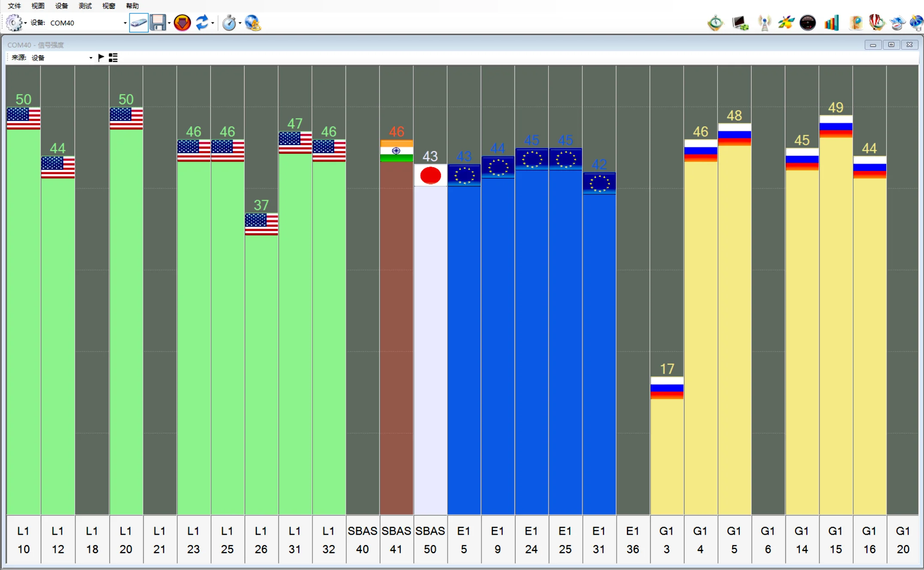This screenshot has height=570, width=924.
Task: Click the 'COM40 - 信号强度' window title
Action: (36, 45)
